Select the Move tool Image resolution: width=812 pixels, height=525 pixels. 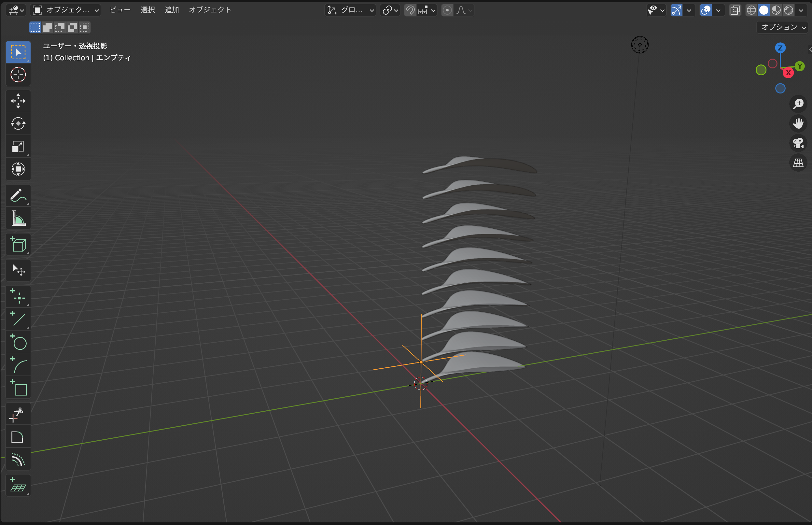(x=18, y=101)
